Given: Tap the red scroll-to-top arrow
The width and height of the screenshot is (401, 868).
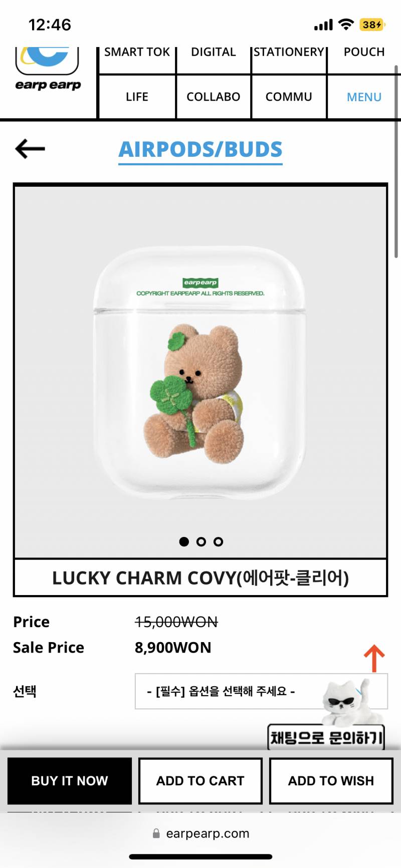Looking at the screenshot, I should pos(374,658).
